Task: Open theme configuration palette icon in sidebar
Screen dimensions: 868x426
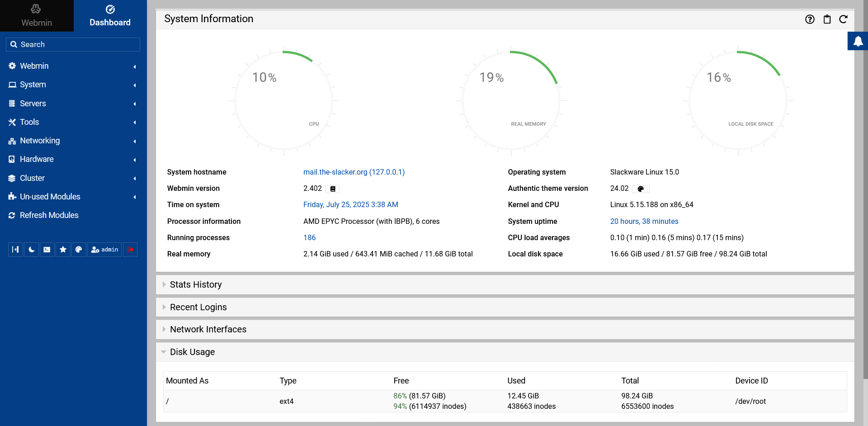Action: pos(79,250)
